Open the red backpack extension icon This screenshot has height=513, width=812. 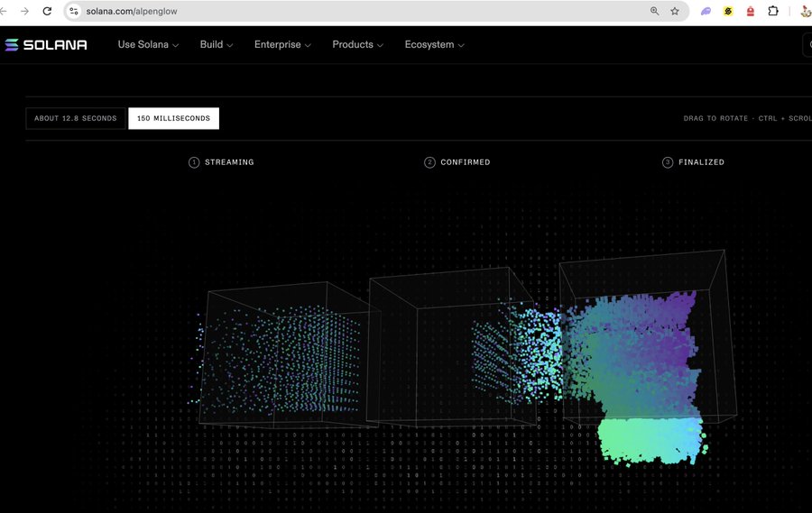(751, 11)
